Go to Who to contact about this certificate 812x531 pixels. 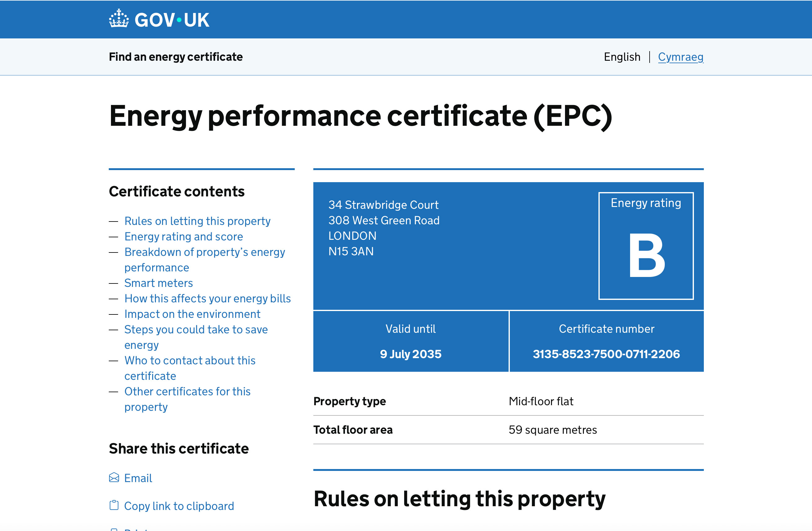click(x=190, y=361)
